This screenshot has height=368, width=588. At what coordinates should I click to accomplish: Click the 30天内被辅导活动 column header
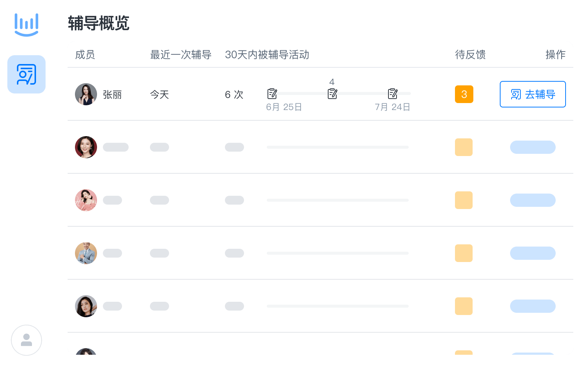point(267,55)
